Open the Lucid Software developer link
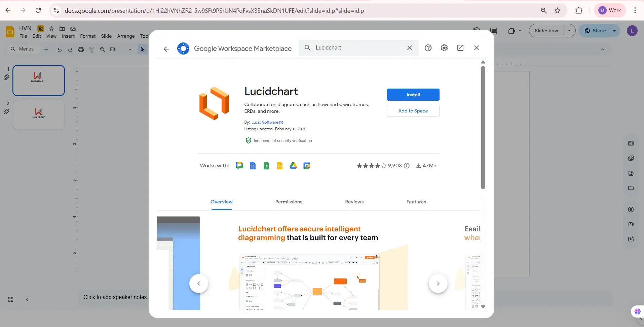 pyautogui.click(x=265, y=122)
